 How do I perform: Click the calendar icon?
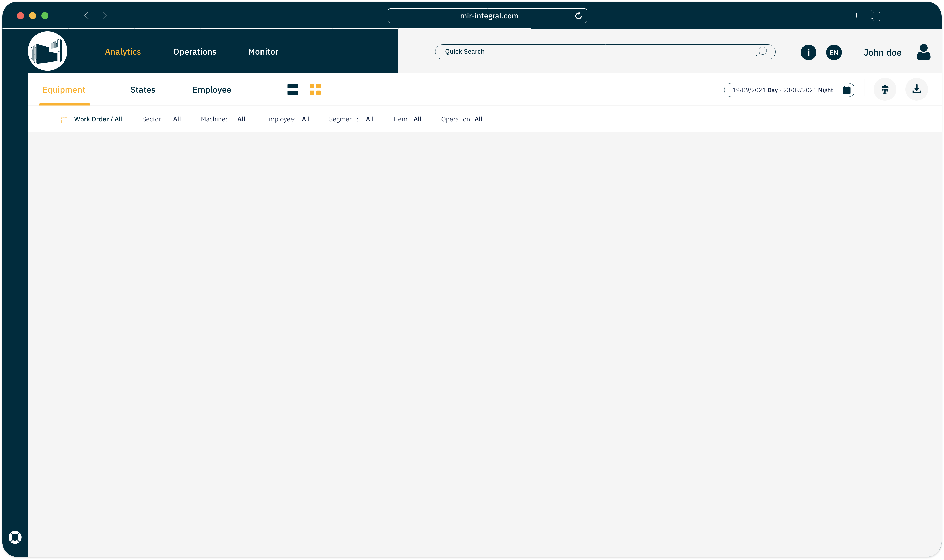click(x=846, y=90)
